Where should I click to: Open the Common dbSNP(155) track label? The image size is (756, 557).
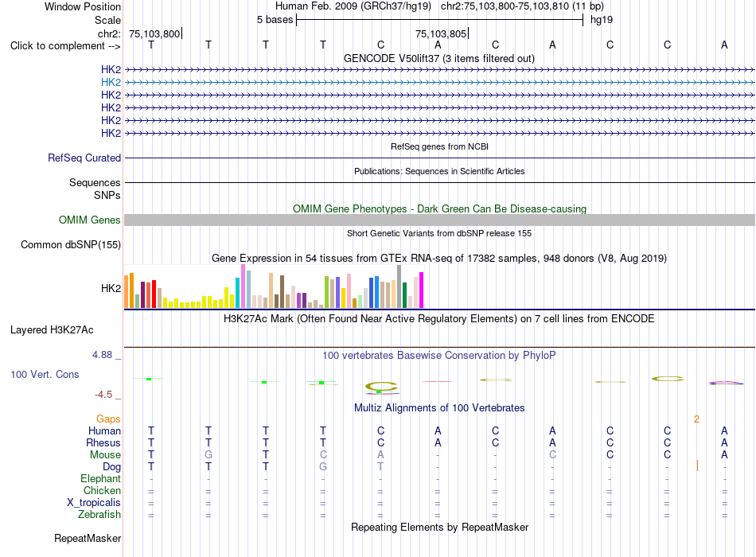(71, 244)
